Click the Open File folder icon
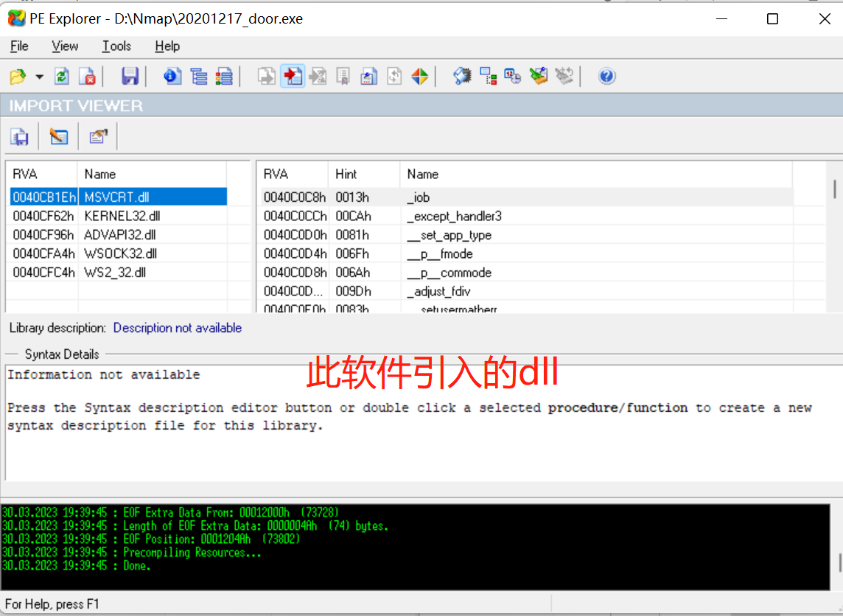The image size is (843, 616). 18,77
